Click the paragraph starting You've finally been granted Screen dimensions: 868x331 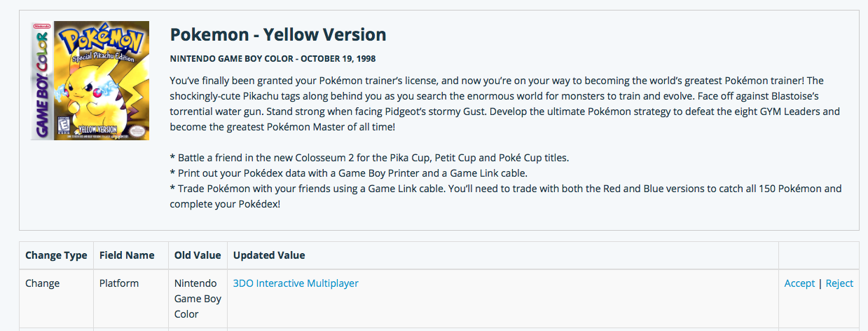[505, 104]
